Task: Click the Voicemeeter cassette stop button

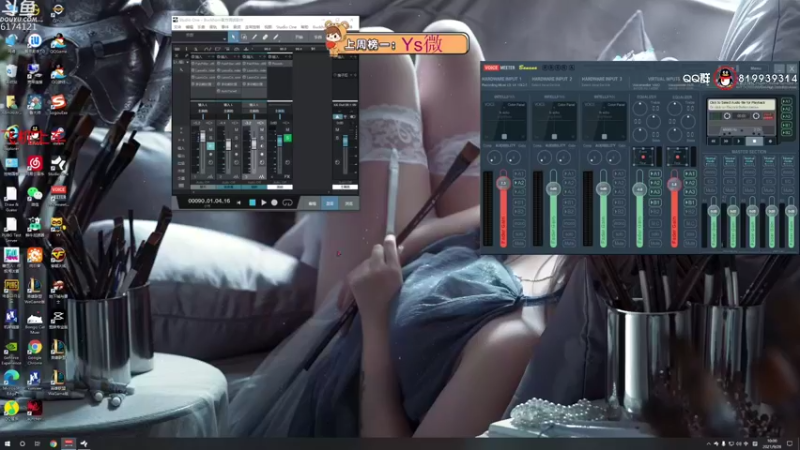Action: tap(754, 141)
